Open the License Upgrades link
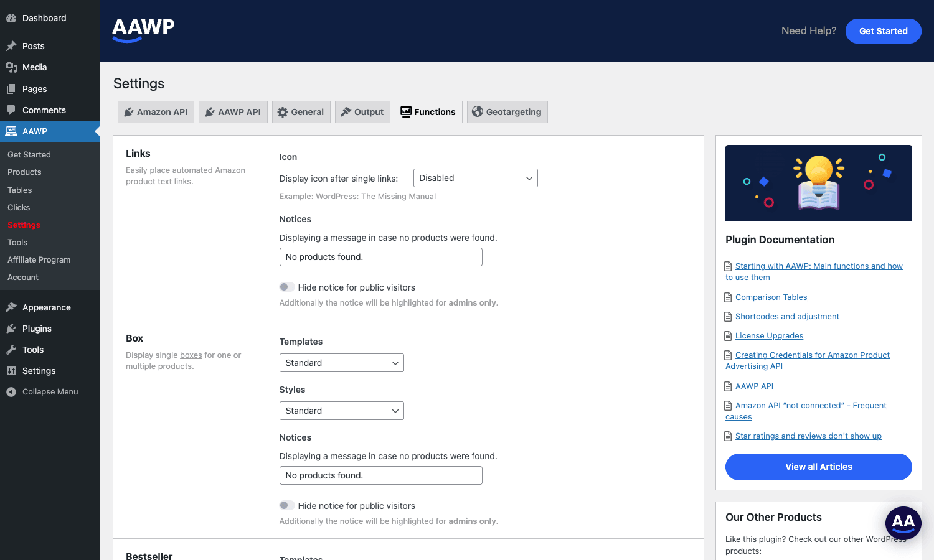The width and height of the screenshot is (934, 560). click(x=769, y=336)
